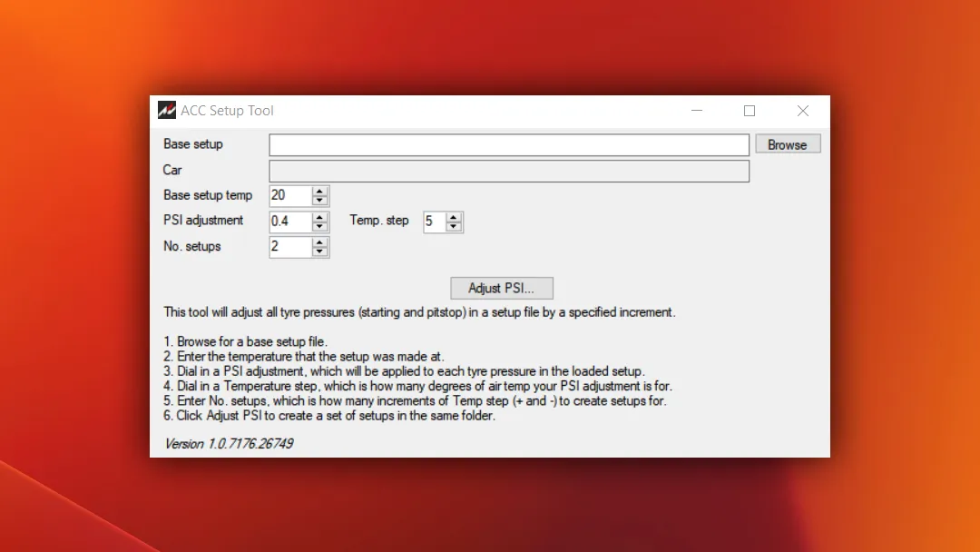The width and height of the screenshot is (980, 552).
Task: Click the Adjust PSI... button
Action: pyautogui.click(x=502, y=288)
